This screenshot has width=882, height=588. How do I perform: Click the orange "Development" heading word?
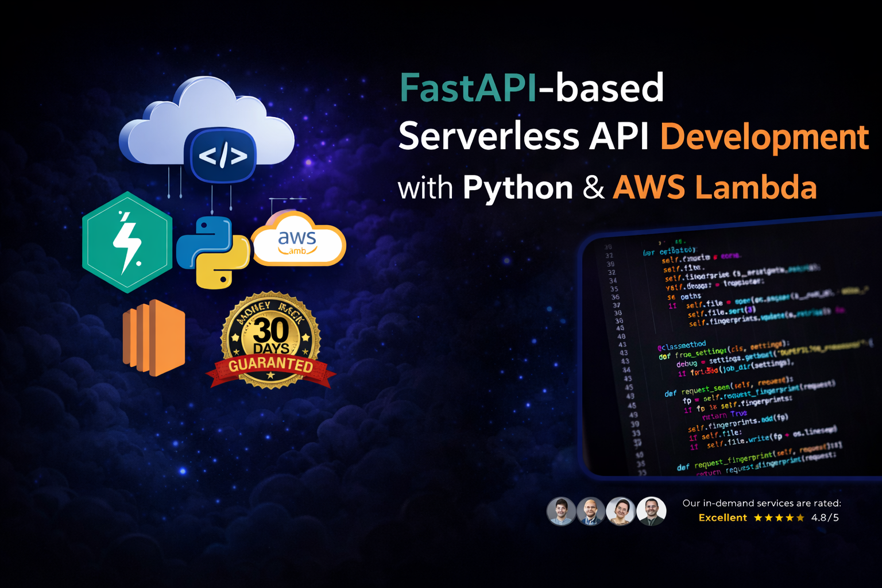764,137
